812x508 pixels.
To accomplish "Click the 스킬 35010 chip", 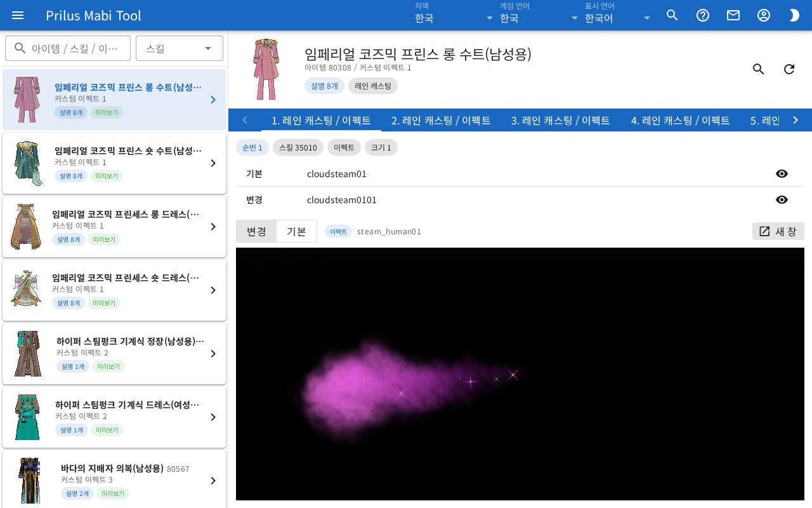I will coord(298,147).
